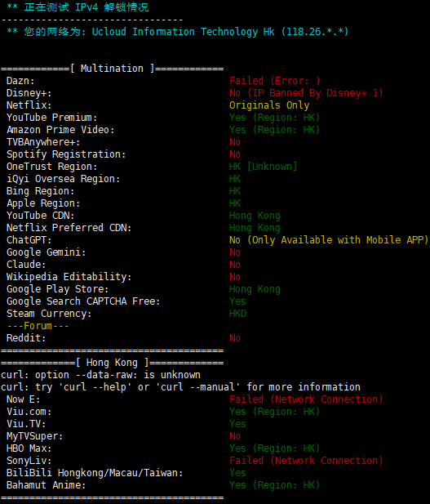Image resolution: width=430 pixels, height=504 pixels.
Task: Select the Wikipedia Editability label
Action: pos(69,277)
